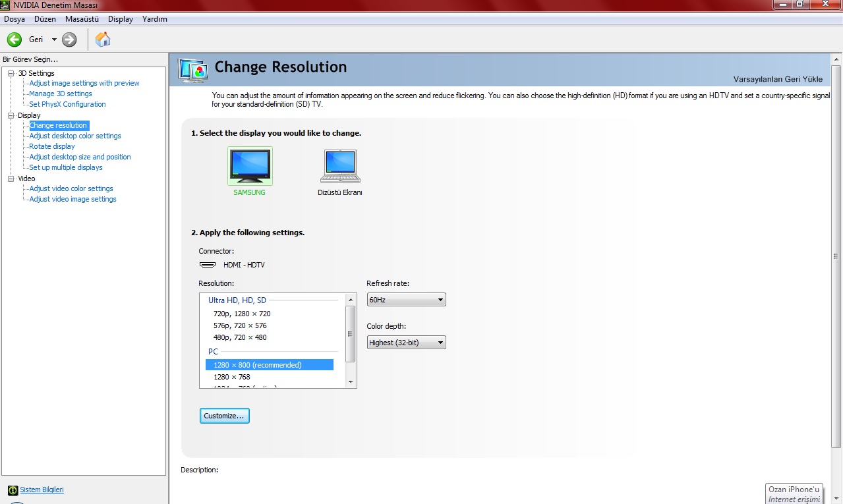
Task: Click the Change Resolution header icon
Action: coord(193,69)
